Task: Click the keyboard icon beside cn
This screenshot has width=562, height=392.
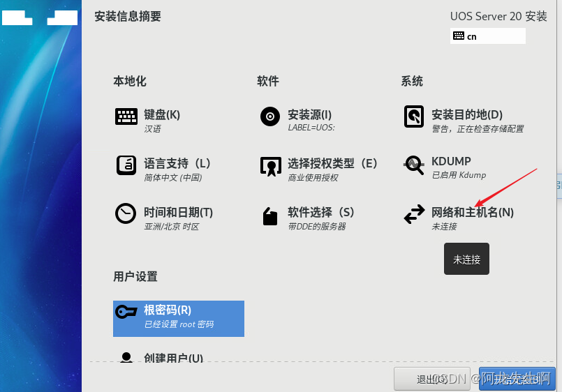Action: click(x=459, y=36)
